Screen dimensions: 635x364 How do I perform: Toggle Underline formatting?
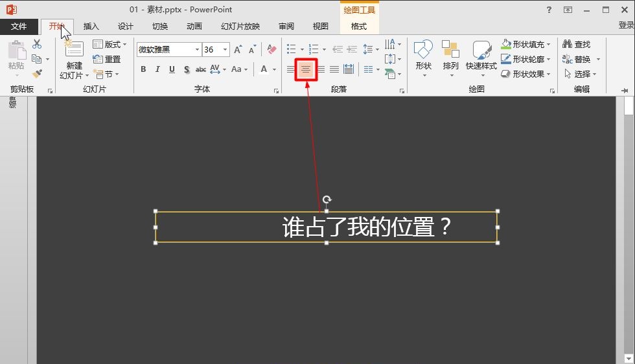(x=172, y=69)
